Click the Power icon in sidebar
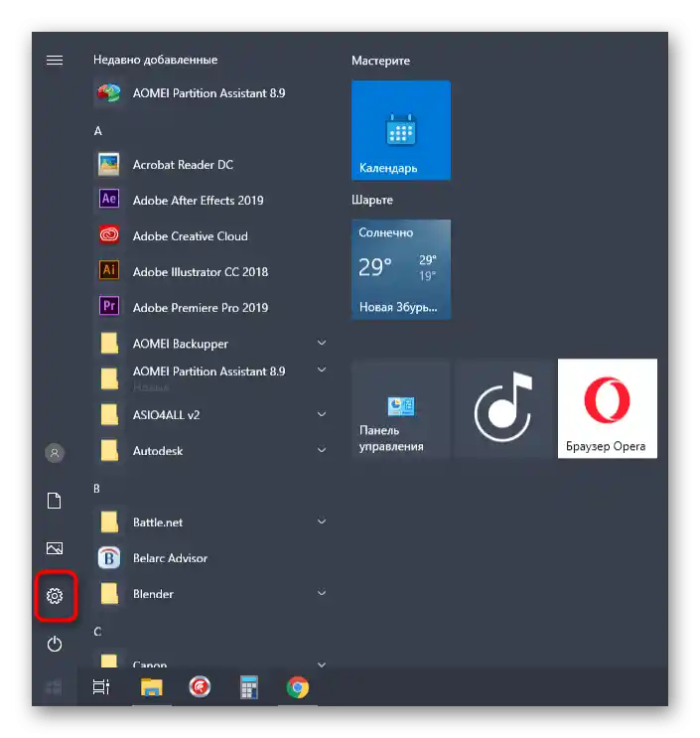The image size is (700, 738). (x=55, y=644)
